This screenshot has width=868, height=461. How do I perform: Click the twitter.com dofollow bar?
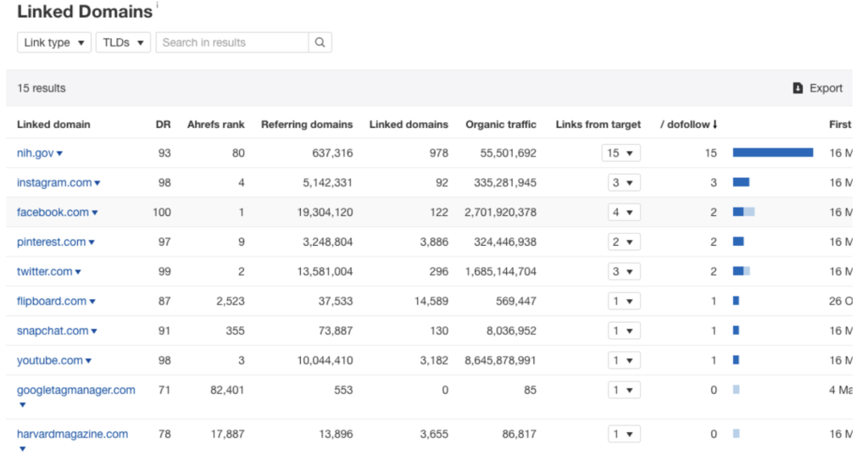click(x=741, y=270)
